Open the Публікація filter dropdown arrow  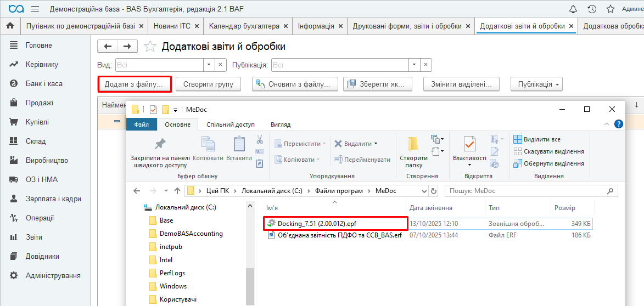coord(415,65)
